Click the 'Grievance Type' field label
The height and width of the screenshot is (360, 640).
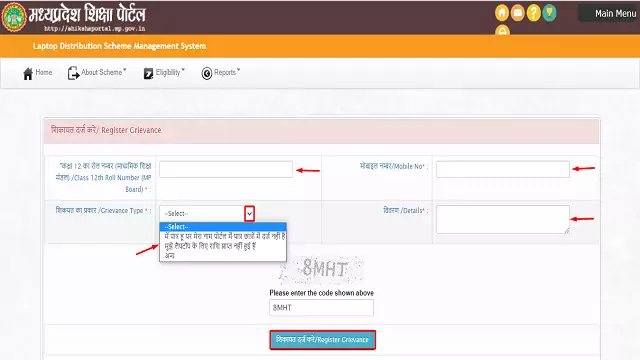[103, 211]
